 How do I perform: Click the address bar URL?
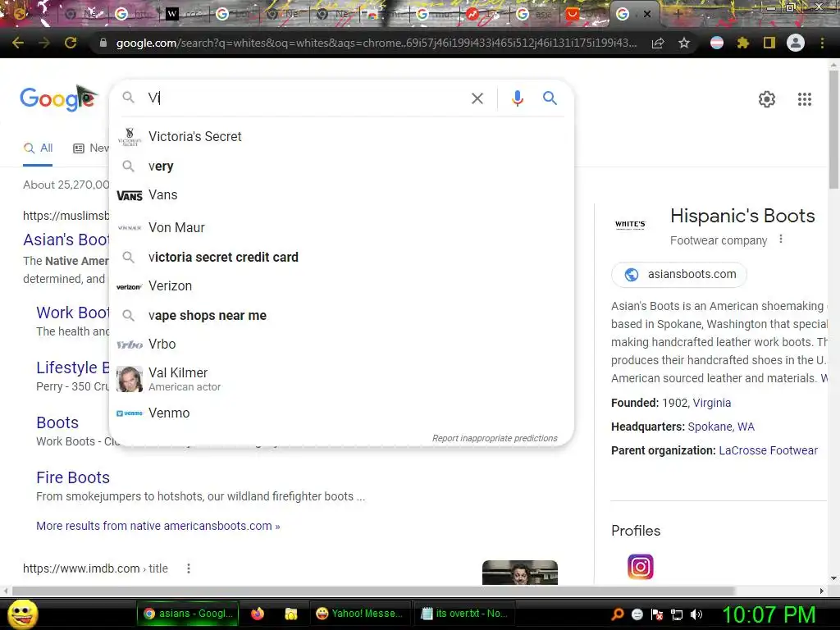point(377,43)
